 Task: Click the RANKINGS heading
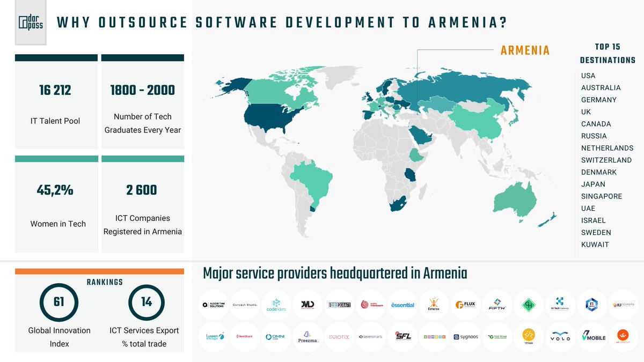point(105,282)
